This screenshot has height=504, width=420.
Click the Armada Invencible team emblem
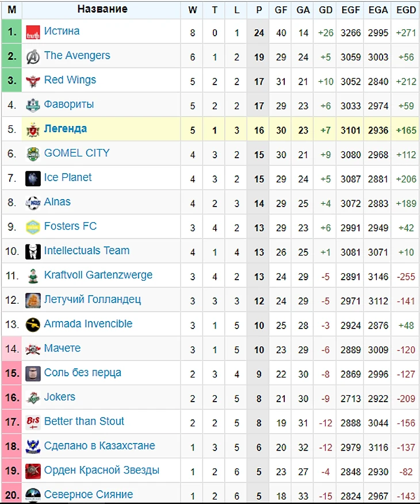33,324
